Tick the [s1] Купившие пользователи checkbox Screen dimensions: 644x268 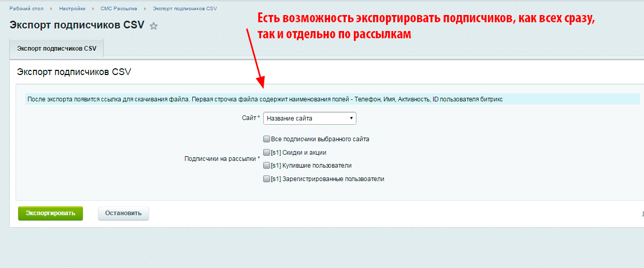[266, 166]
